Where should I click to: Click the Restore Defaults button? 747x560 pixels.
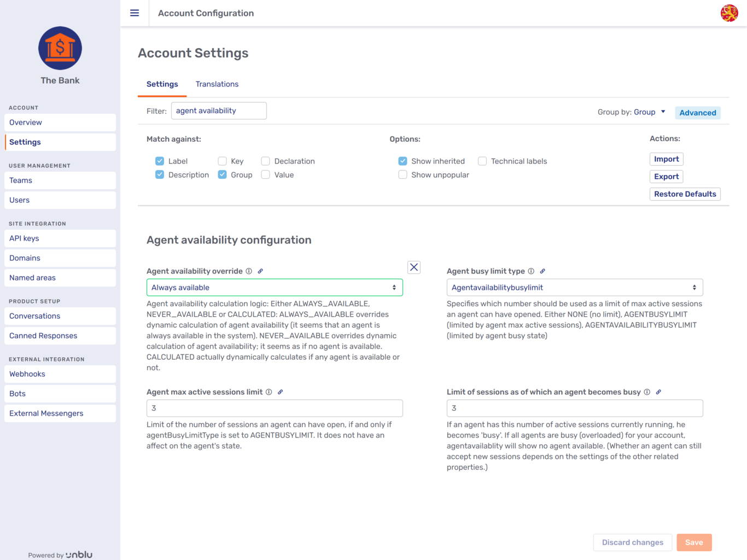[x=685, y=194]
